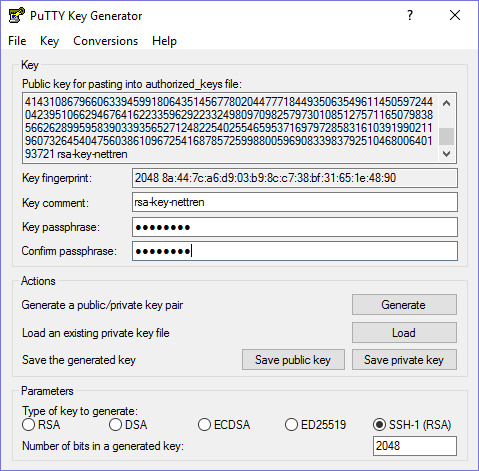
Task: Click the number of bits field
Action: click(x=415, y=446)
